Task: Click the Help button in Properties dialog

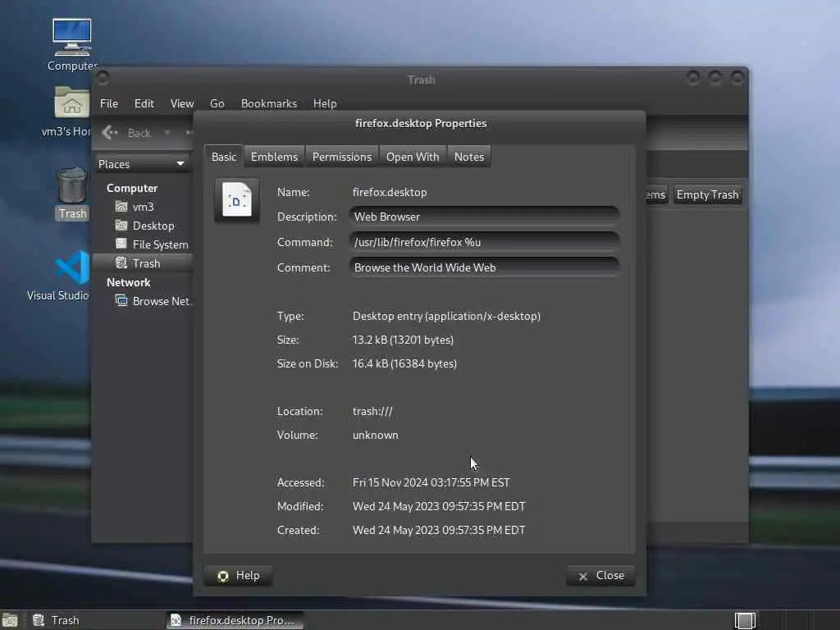Action: (239, 575)
